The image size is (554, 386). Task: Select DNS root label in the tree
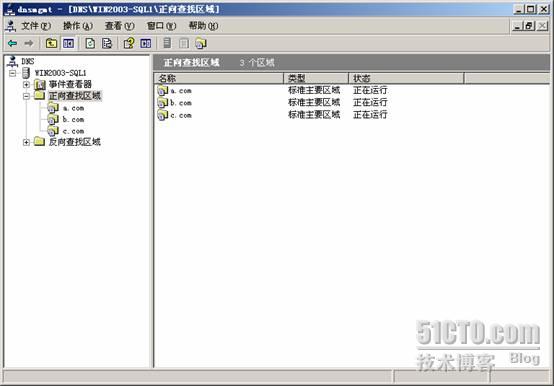(28, 61)
